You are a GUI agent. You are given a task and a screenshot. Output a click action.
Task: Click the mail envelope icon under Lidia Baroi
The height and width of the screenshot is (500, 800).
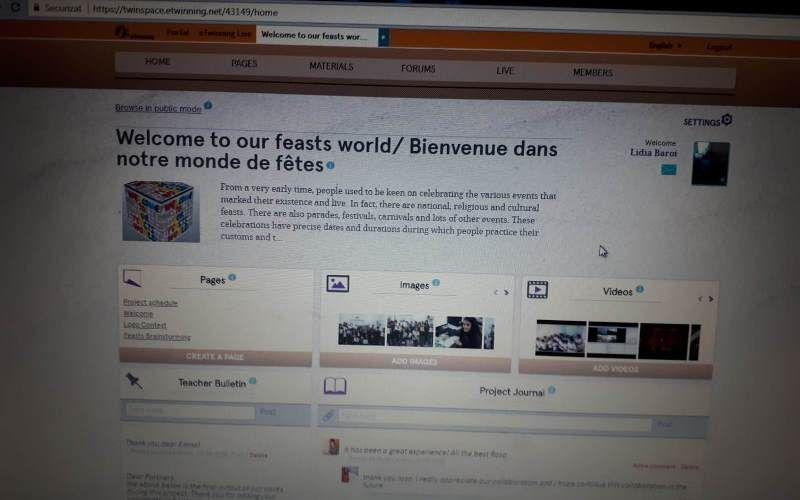click(668, 169)
